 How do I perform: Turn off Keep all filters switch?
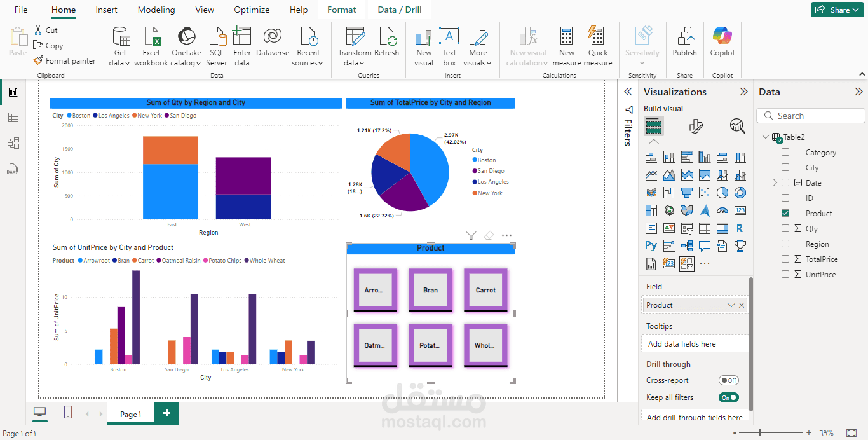[729, 397]
